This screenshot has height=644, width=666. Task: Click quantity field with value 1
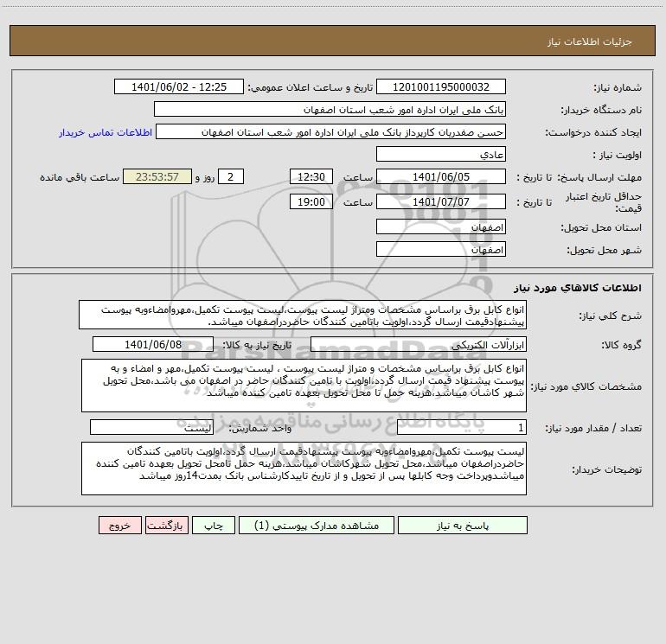coord(462,428)
